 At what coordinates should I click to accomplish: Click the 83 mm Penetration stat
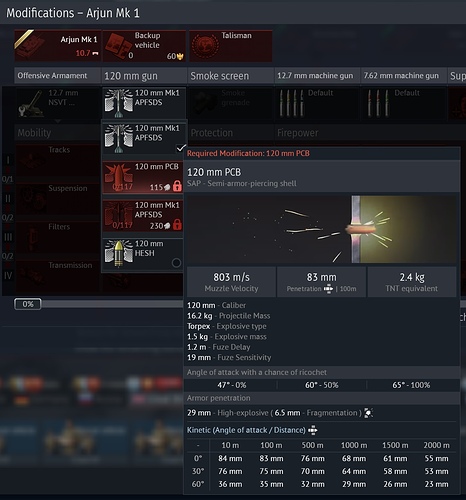click(x=321, y=282)
